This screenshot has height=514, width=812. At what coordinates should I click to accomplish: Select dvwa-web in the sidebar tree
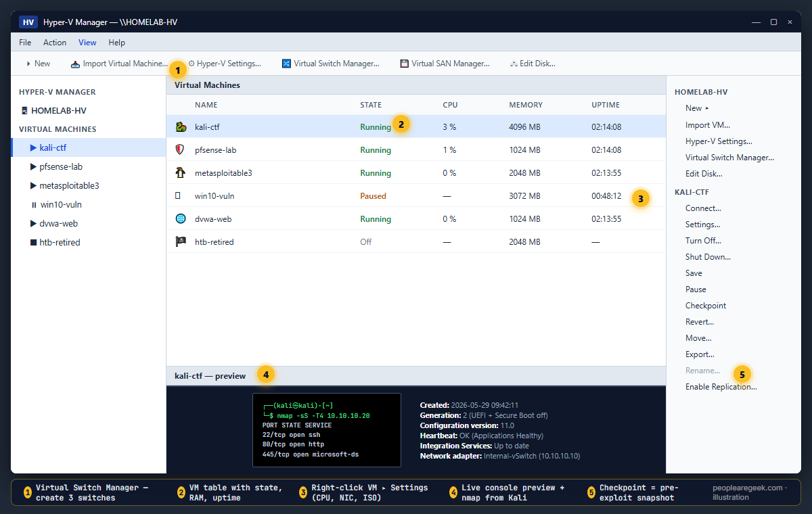(x=89, y=223)
